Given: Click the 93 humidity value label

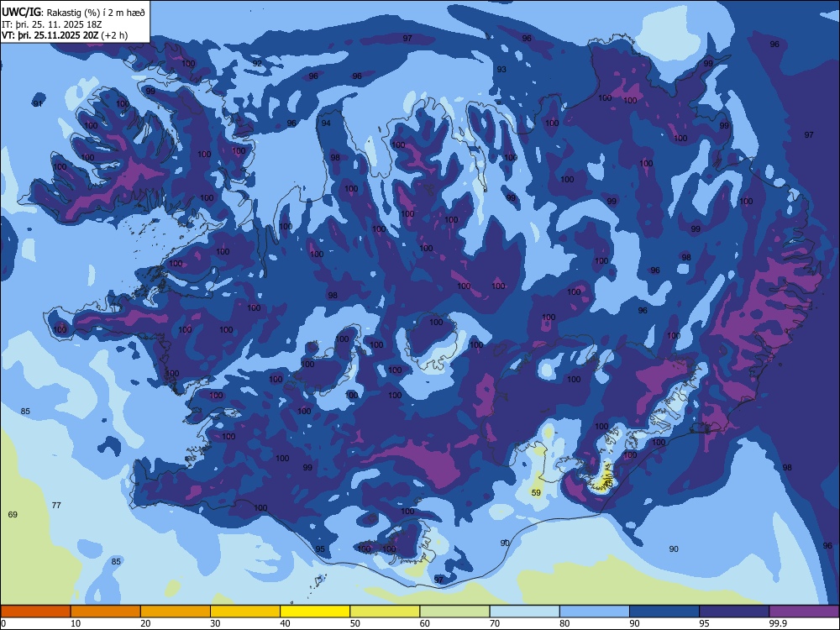Looking at the screenshot, I should [501, 70].
